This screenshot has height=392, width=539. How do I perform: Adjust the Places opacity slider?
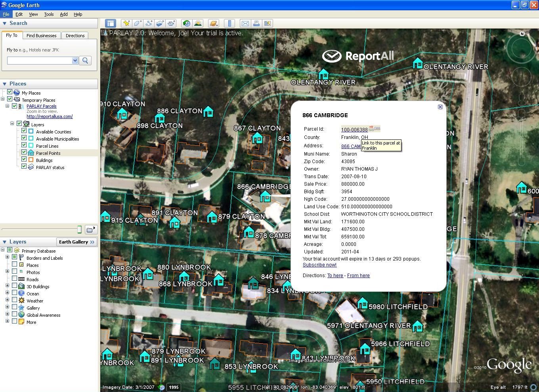pyautogui.click(x=79, y=229)
